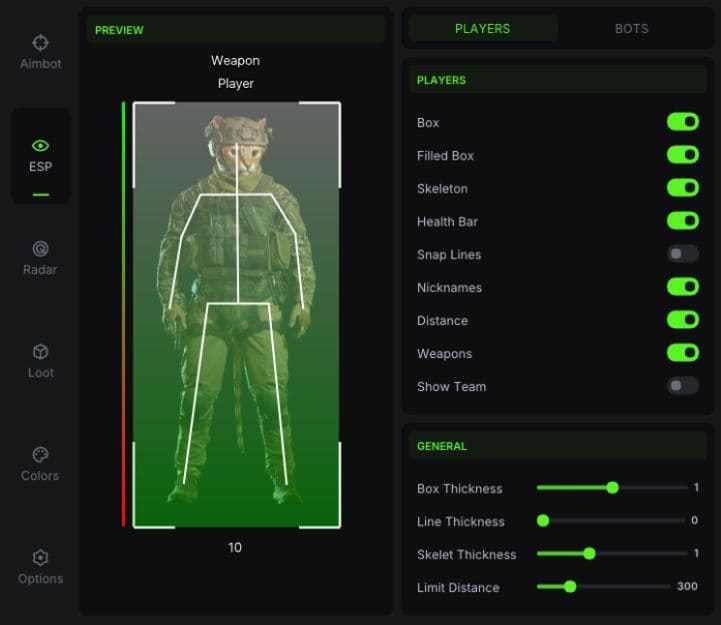
Task: Open the Colors palette icon
Action: [x=41, y=455]
